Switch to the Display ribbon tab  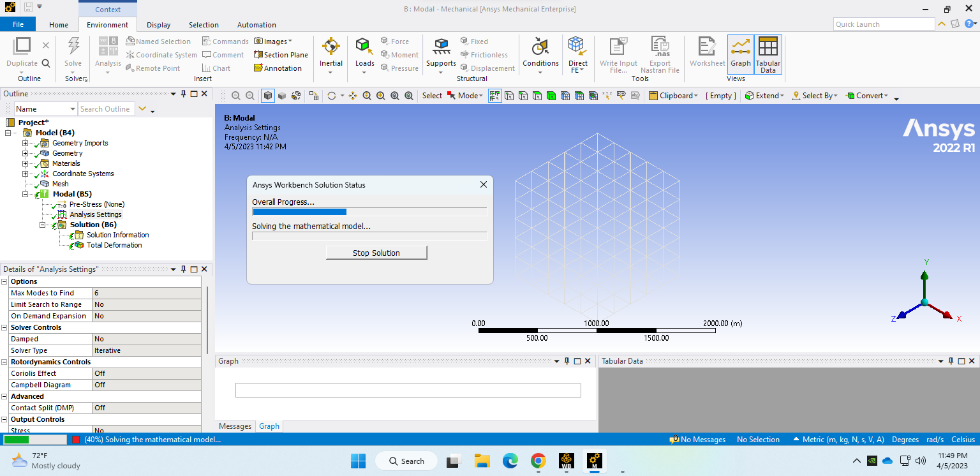point(158,25)
